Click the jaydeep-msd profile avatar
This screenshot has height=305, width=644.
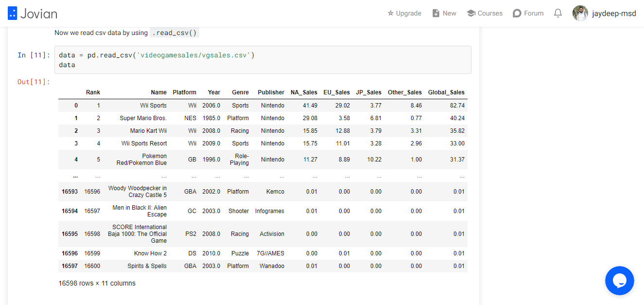pyautogui.click(x=580, y=13)
